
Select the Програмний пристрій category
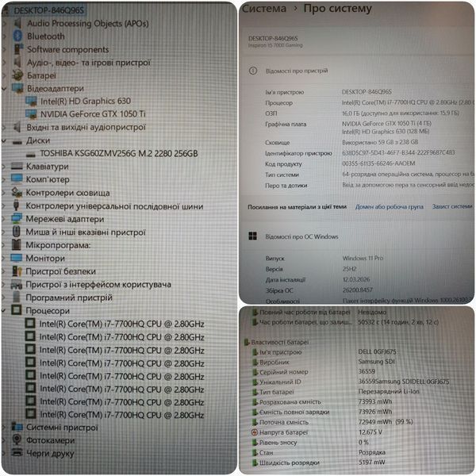click(69, 297)
